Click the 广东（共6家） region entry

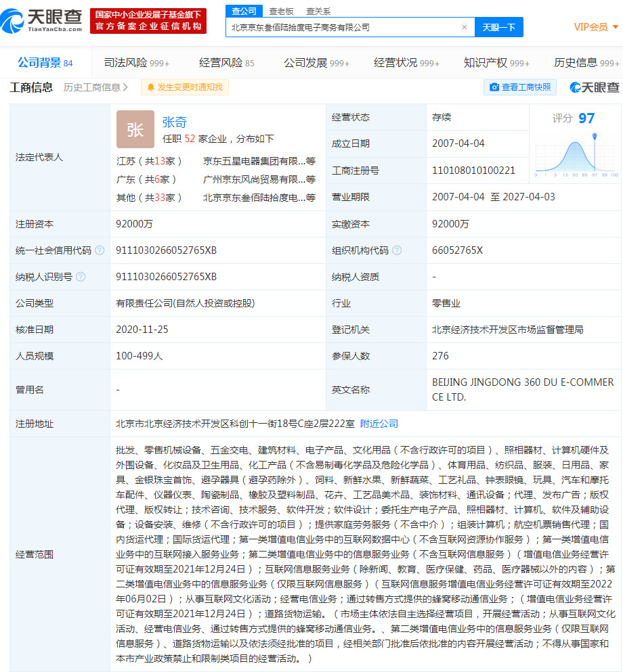(x=146, y=179)
